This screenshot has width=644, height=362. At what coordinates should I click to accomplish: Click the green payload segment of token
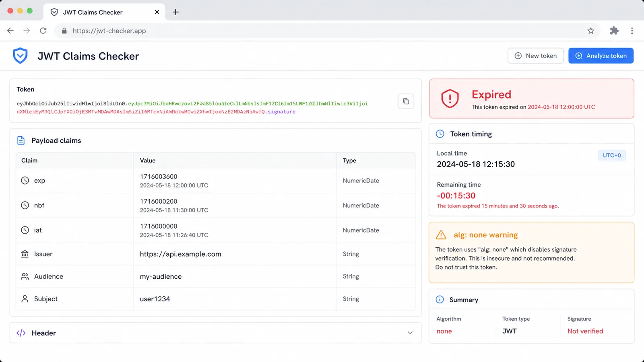248,104
